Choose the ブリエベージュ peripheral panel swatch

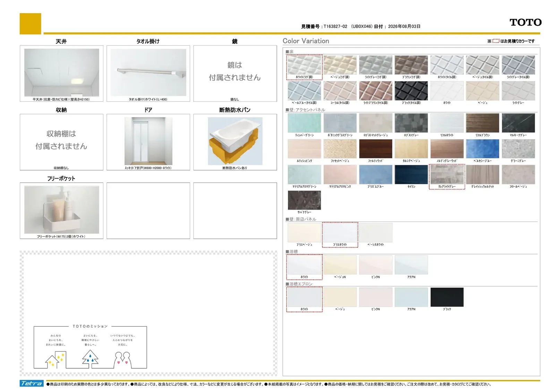tap(304, 233)
